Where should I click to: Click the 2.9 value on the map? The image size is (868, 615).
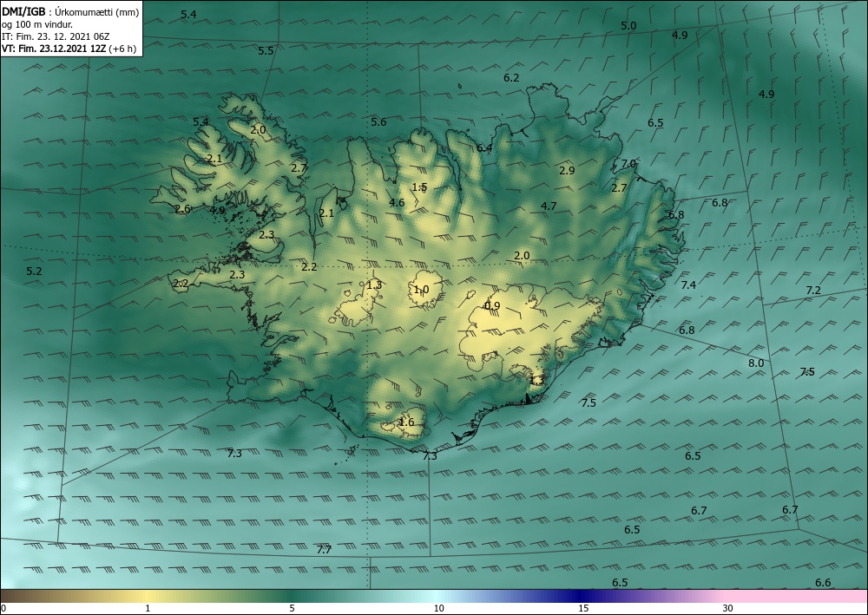(x=567, y=170)
